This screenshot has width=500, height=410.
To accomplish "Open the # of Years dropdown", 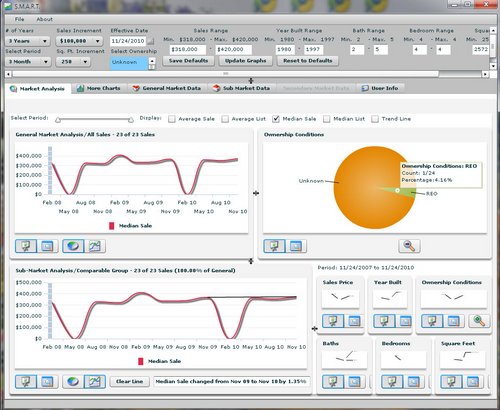I will point(28,41).
